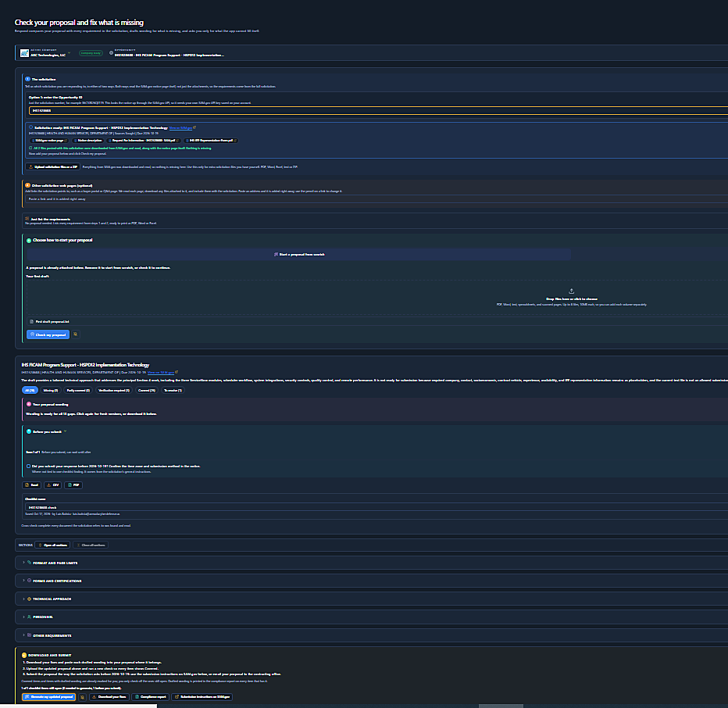This screenshot has width=728, height=708.
Task: Click the opportunity icon beside the IHS FICAM title
Action: (111, 53)
